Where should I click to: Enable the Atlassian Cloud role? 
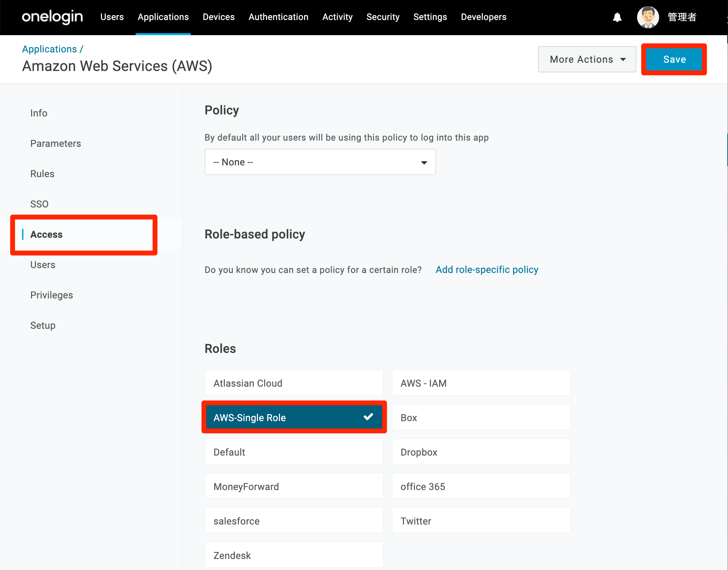pyautogui.click(x=294, y=383)
